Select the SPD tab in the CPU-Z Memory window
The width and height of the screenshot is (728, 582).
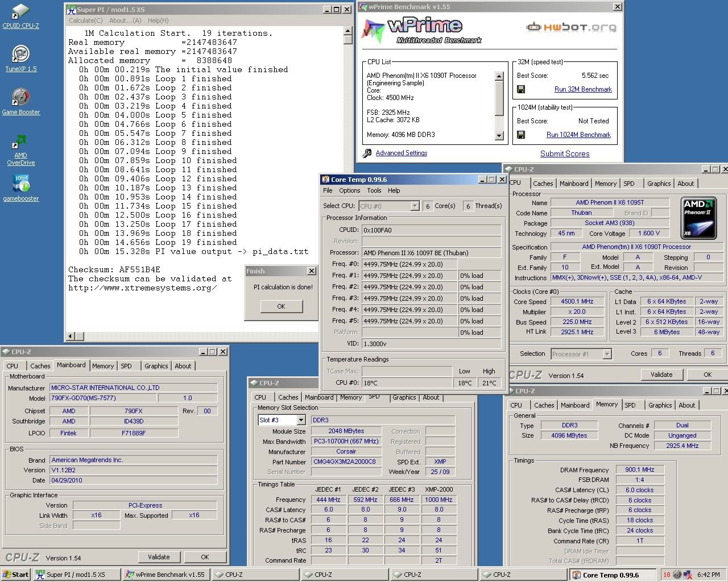[x=630, y=405]
